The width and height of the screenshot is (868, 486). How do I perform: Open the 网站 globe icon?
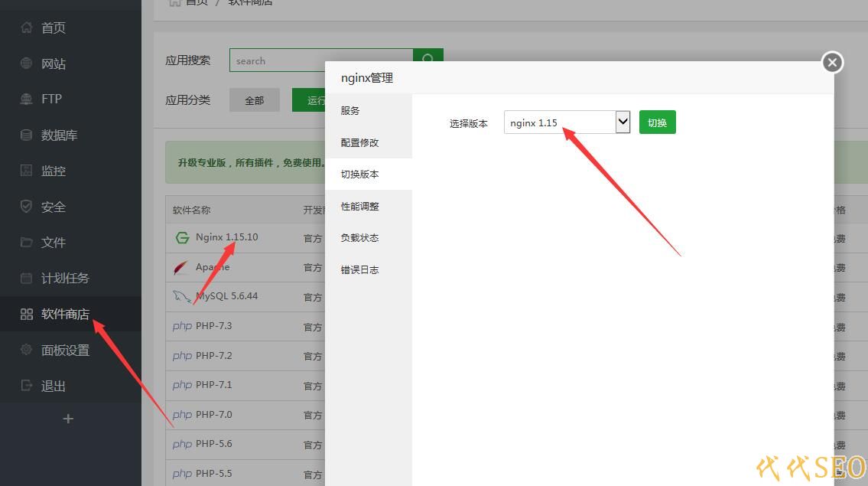27,64
